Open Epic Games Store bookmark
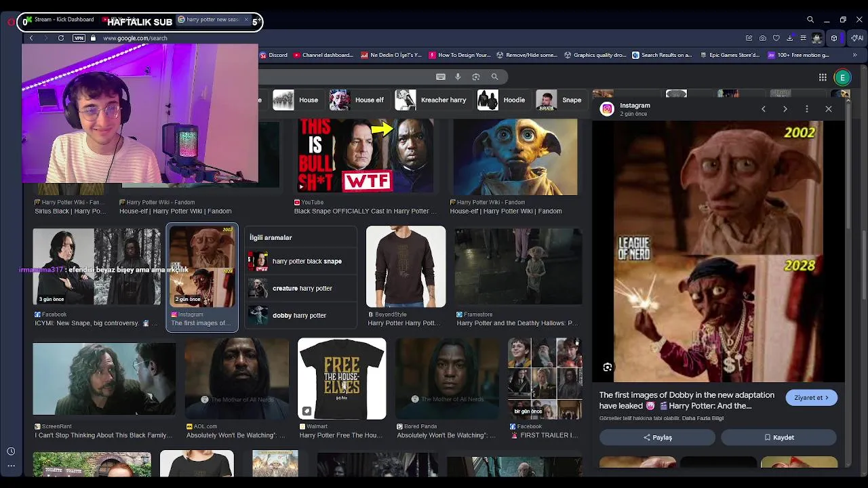Screen dimensions: 868x488 click(x=729, y=55)
